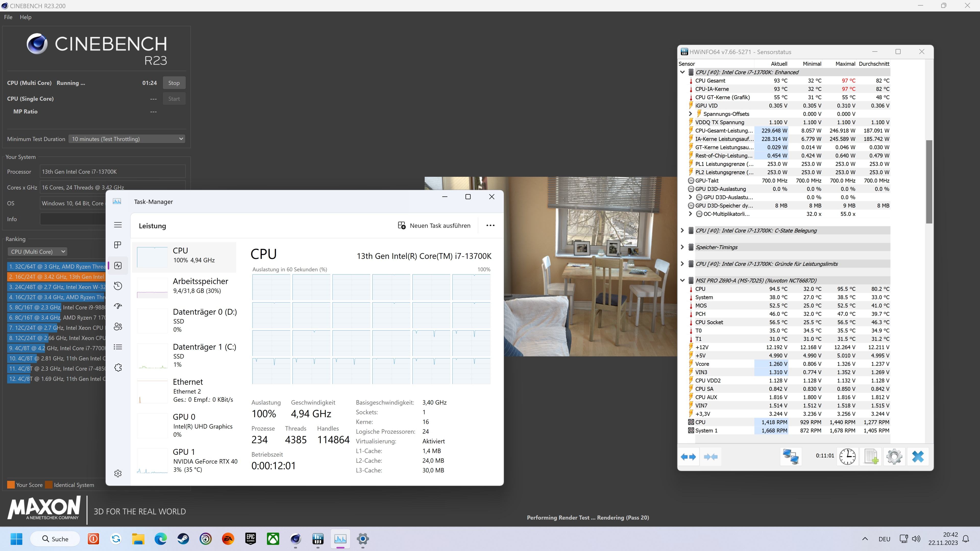The width and height of the screenshot is (980, 551).
Task: Open App history icon in Task Manager sidebar
Action: [118, 286]
